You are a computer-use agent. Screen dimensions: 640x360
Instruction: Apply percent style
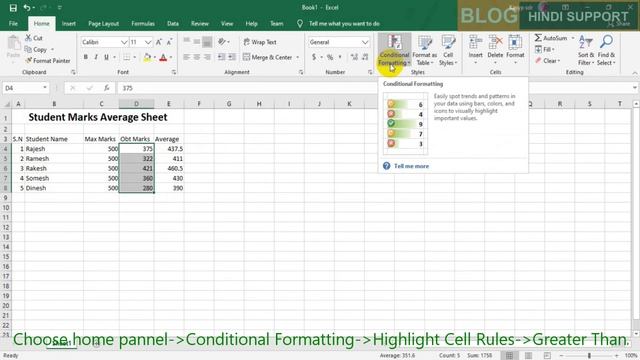point(330,57)
